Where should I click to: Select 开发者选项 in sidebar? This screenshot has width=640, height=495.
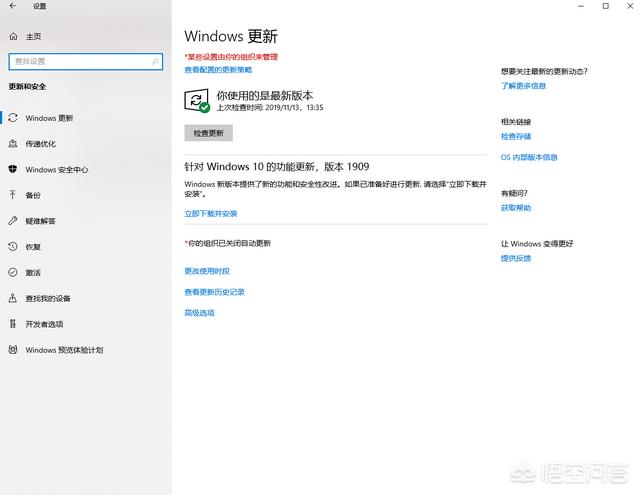click(x=86, y=324)
